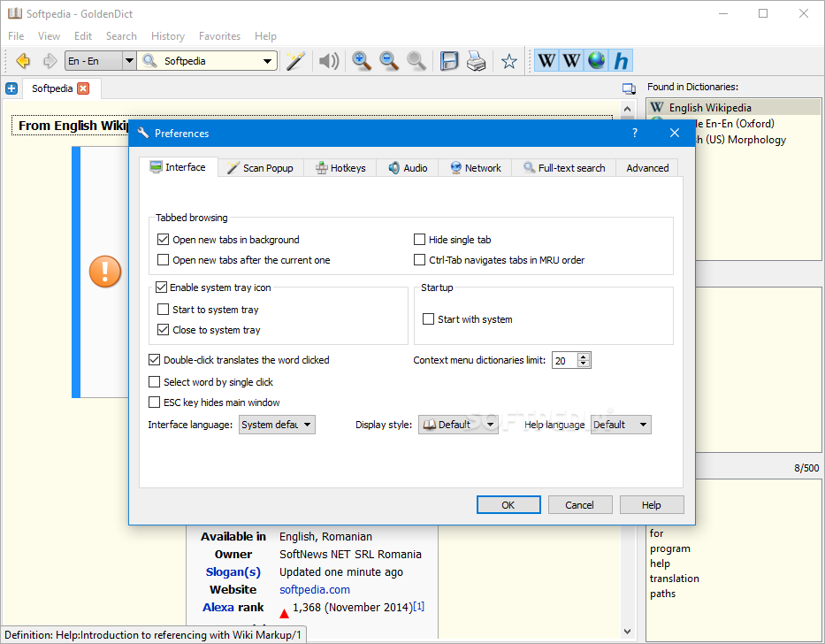The image size is (825, 644).
Task: Click article scrollbar up arrow
Action: click(627, 109)
